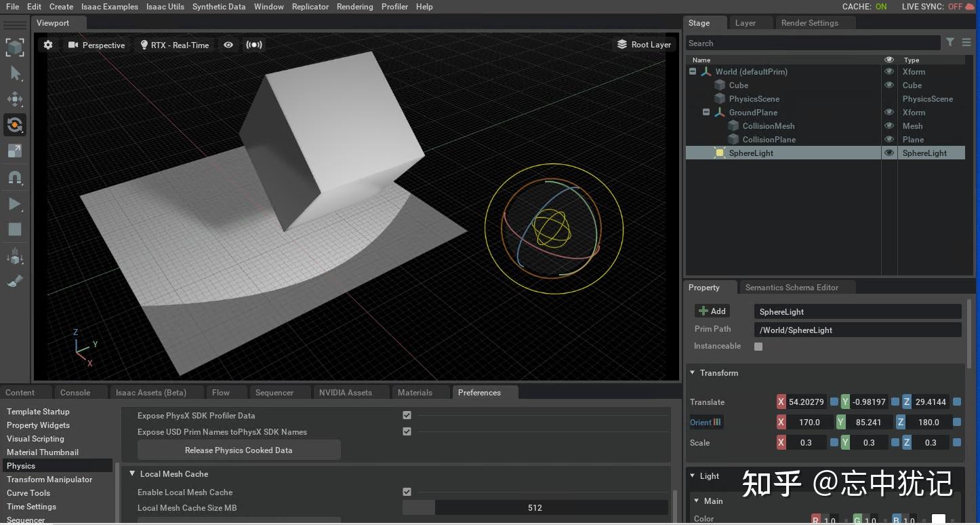The image size is (980, 525).
Task: Click the white light Color swatch
Action: pyautogui.click(x=939, y=520)
